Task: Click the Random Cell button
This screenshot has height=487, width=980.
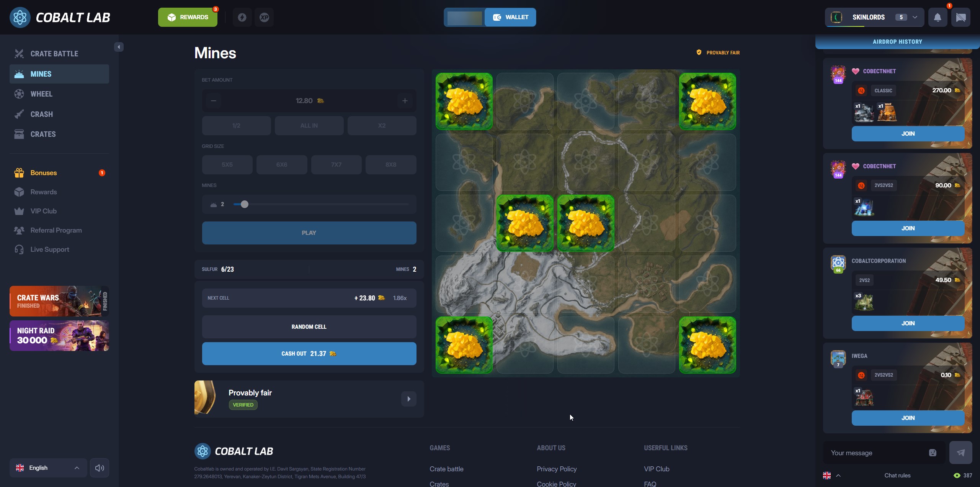Action: [x=309, y=327]
